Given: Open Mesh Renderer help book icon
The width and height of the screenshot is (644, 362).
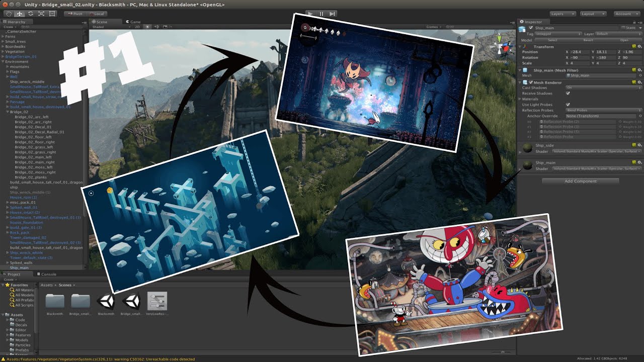Looking at the screenshot, I should point(634,82).
